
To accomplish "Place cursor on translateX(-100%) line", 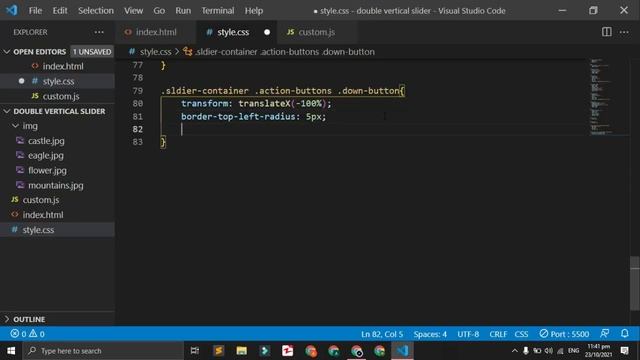I will tap(256, 104).
